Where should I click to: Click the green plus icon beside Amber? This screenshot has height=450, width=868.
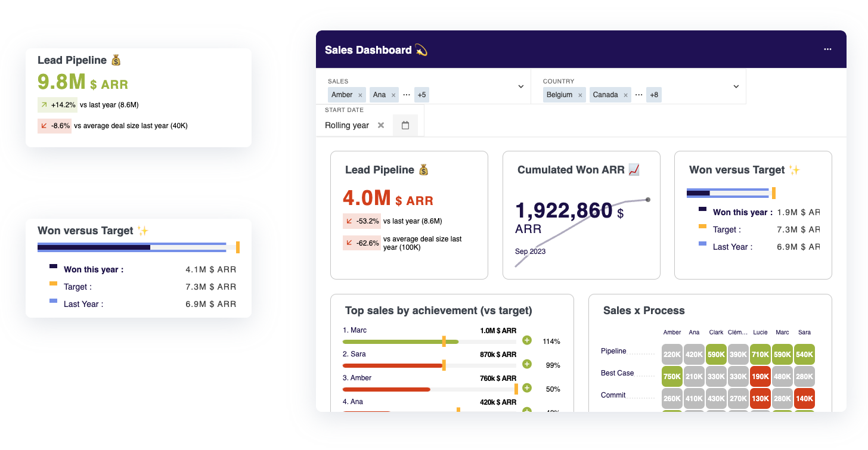pyautogui.click(x=526, y=387)
